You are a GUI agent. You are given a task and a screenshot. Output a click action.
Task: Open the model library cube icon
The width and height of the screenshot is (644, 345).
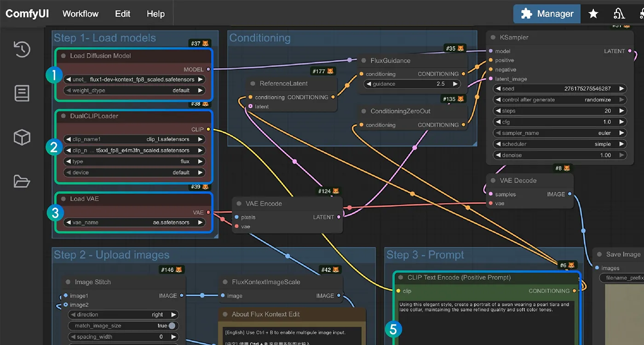(x=22, y=137)
